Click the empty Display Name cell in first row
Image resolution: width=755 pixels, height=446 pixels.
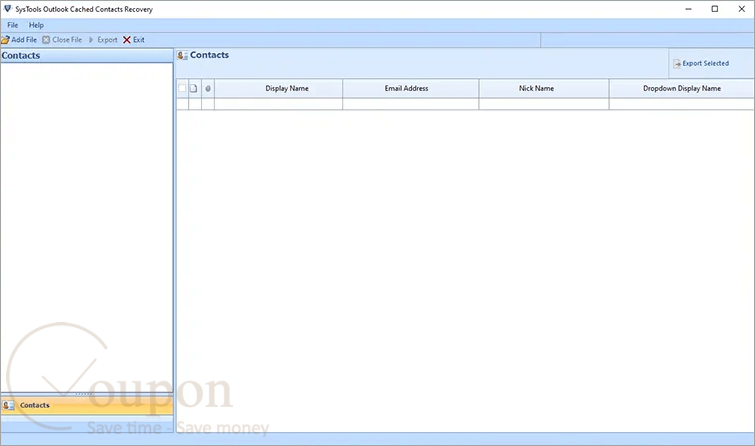pyautogui.click(x=278, y=104)
